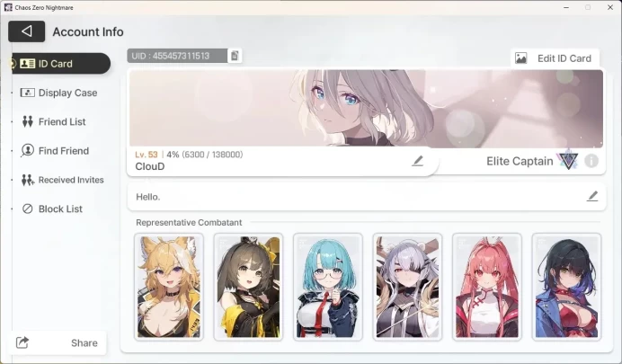
Task: Select the black-haired combatant in blue jacket
Action: 566,287
